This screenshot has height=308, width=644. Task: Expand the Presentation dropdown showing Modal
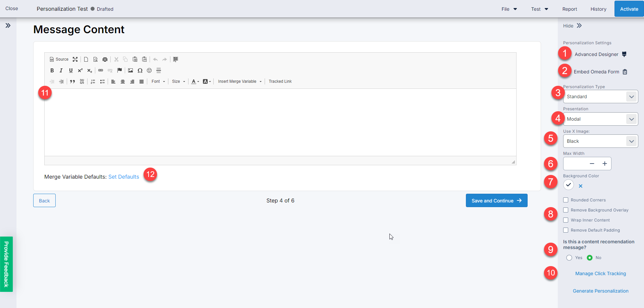pos(600,119)
